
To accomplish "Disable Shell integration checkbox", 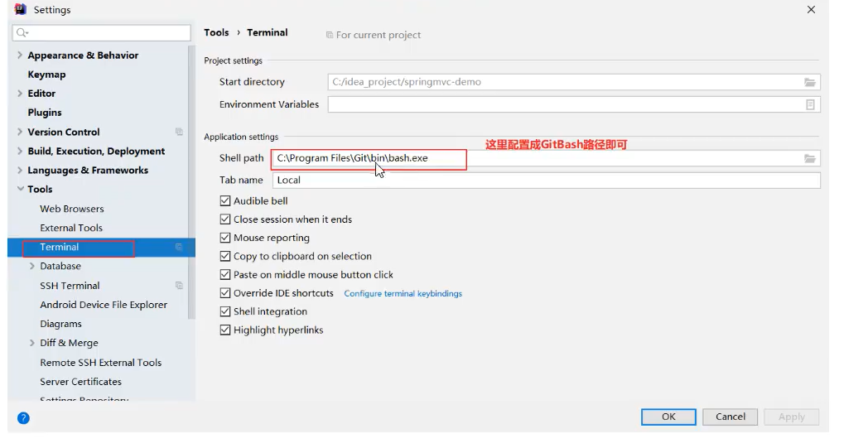I will pos(224,311).
